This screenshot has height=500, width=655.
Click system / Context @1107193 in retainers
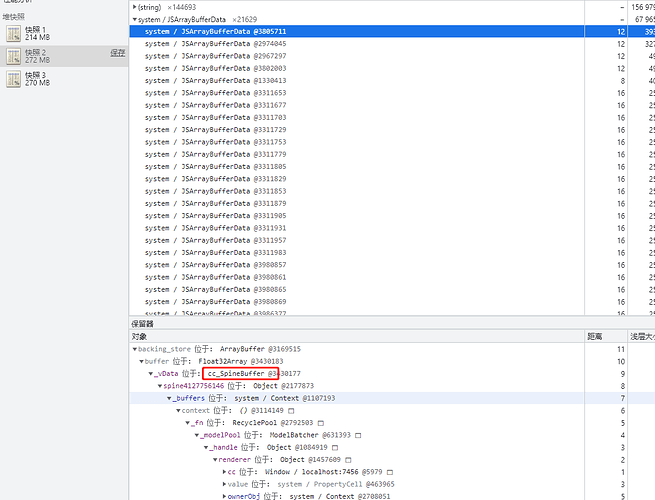click(284, 398)
